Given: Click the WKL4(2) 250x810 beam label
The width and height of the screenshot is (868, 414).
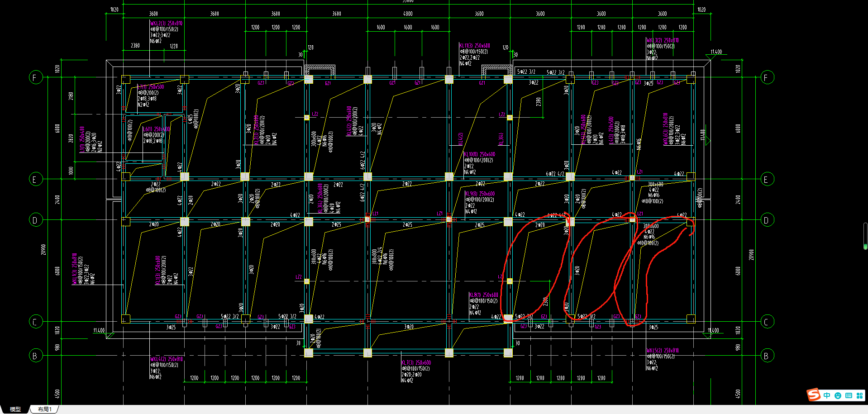Looking at the screenshot, I should (x=167, y=359).
